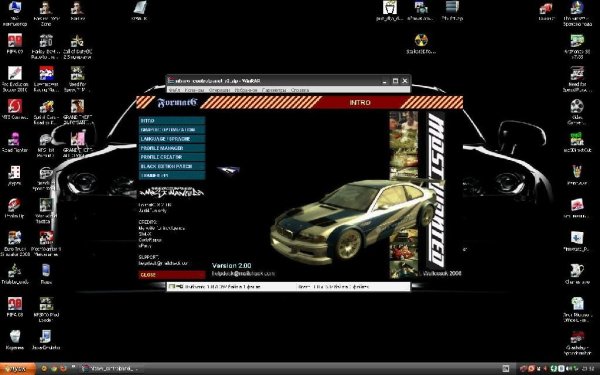
Task: Click the Start (Пуск) button
Action: coord(17,369)
